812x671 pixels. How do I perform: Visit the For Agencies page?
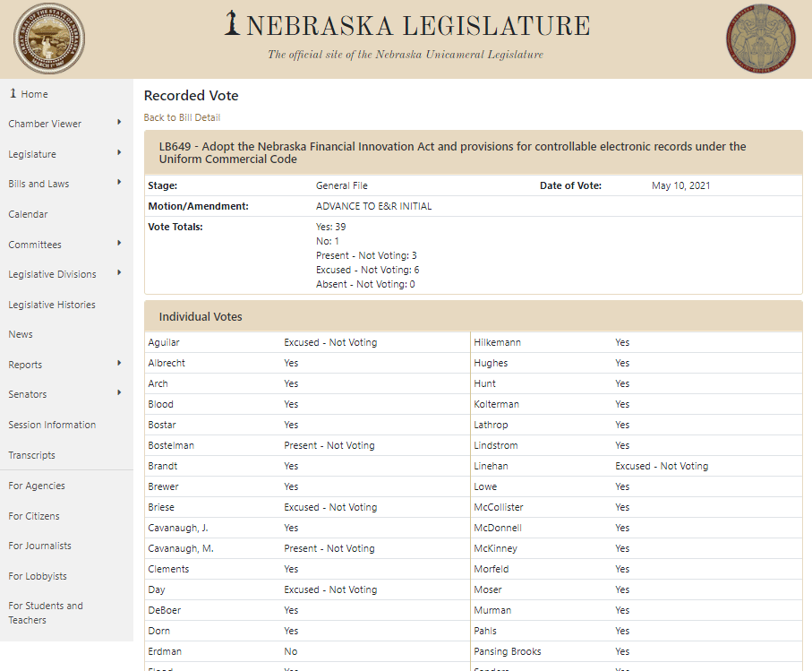[37, 486]
